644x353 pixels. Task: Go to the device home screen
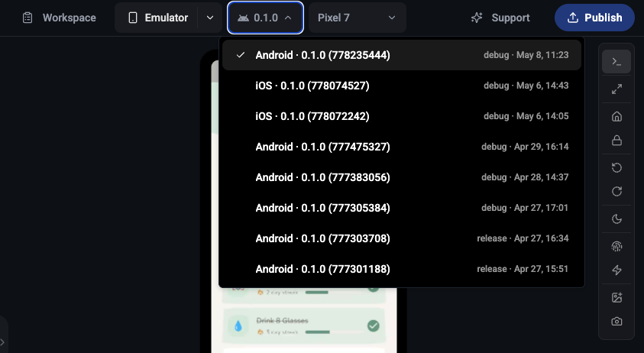(616, 117)
